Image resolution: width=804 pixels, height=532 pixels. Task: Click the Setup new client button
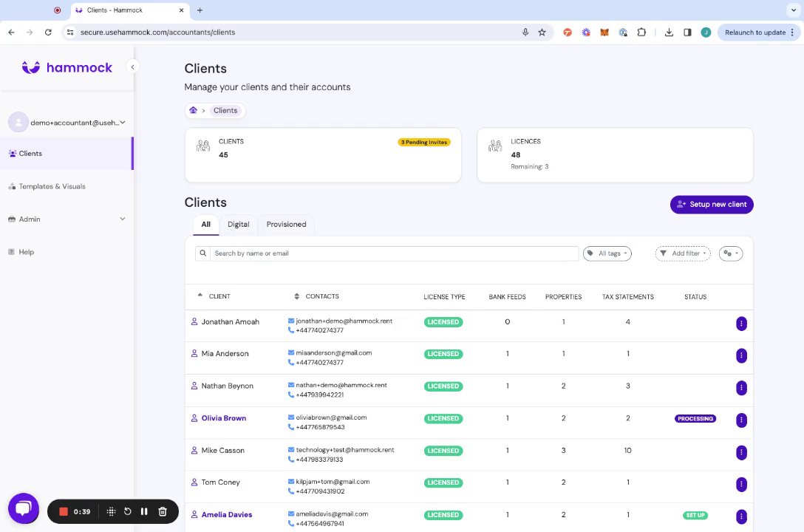[x=712, y=205]
